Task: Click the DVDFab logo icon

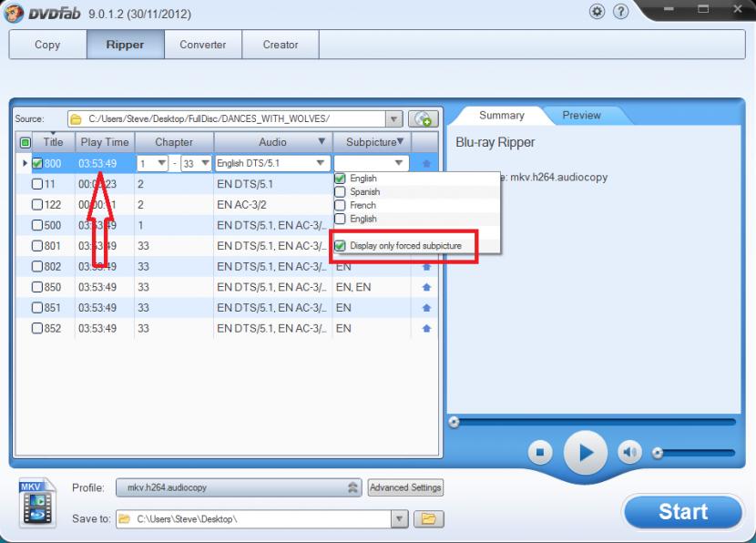Action: [x=13, y=13]
